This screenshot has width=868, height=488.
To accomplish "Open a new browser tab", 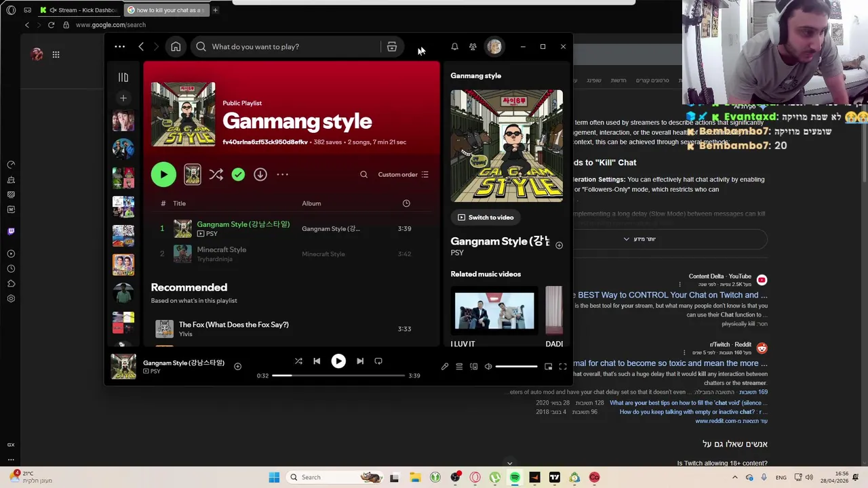I will (215, 10).
